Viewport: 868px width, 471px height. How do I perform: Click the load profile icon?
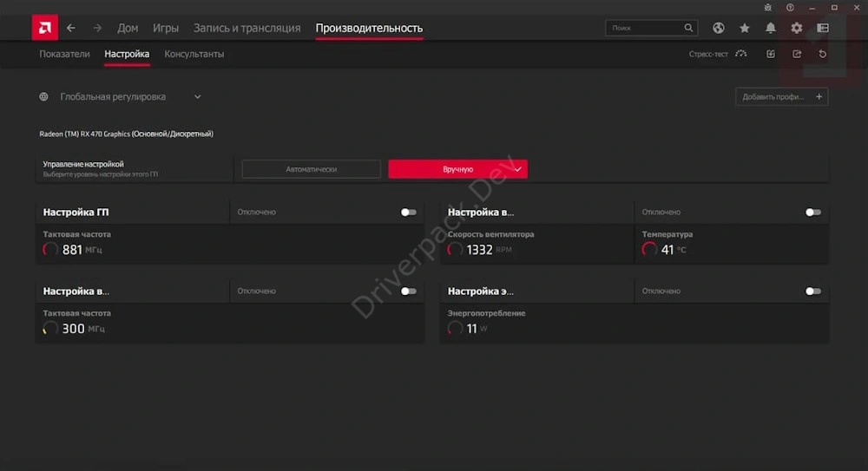tap(771, 54)
